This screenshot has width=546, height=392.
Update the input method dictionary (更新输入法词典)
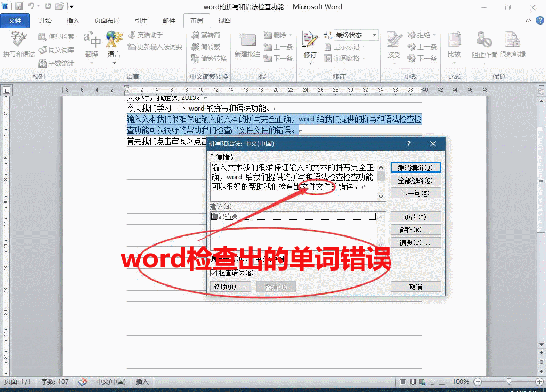(x=155, y=47)
